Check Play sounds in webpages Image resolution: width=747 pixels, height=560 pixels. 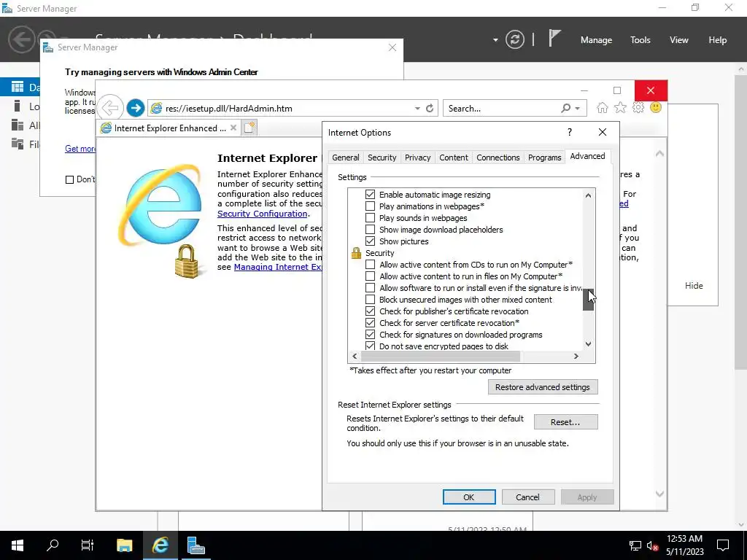click(x=370, y=217)
